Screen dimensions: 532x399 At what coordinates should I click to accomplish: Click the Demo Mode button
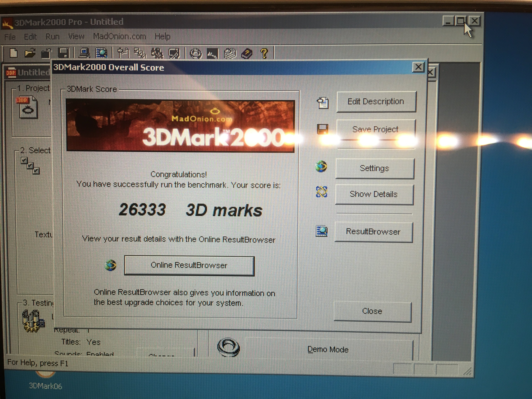pos(328,349)
